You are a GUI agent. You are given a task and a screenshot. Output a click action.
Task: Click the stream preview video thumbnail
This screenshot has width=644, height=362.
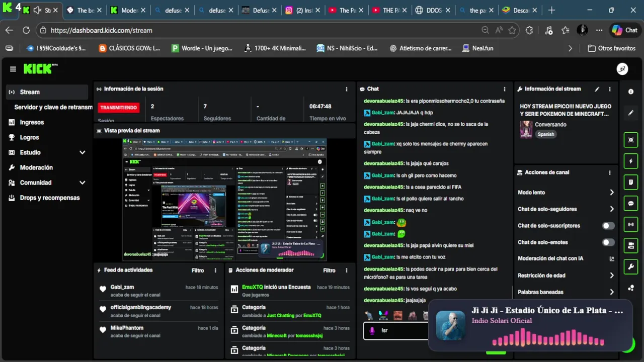(224, 200)
